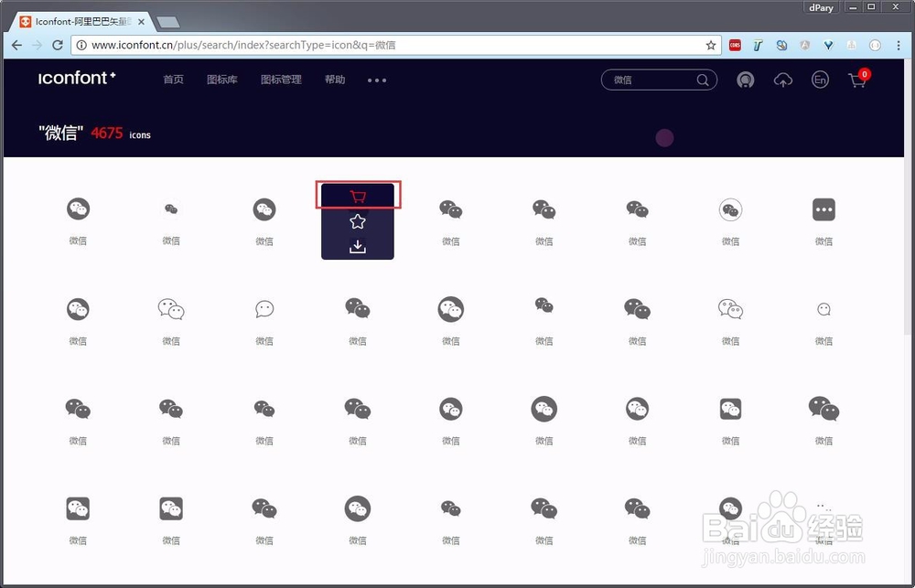This screenshot has height=588, width=915.
Task: View site info icon in address bar
Action: [81, 45]
